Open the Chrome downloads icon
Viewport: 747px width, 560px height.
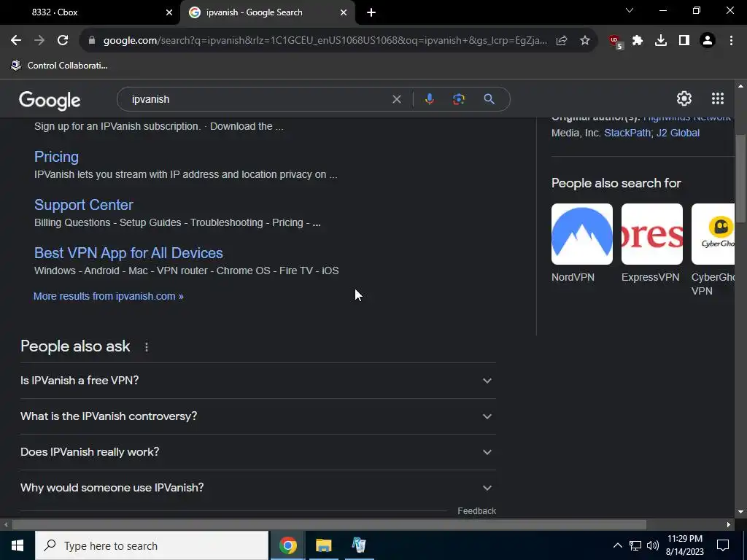[661, 41]
